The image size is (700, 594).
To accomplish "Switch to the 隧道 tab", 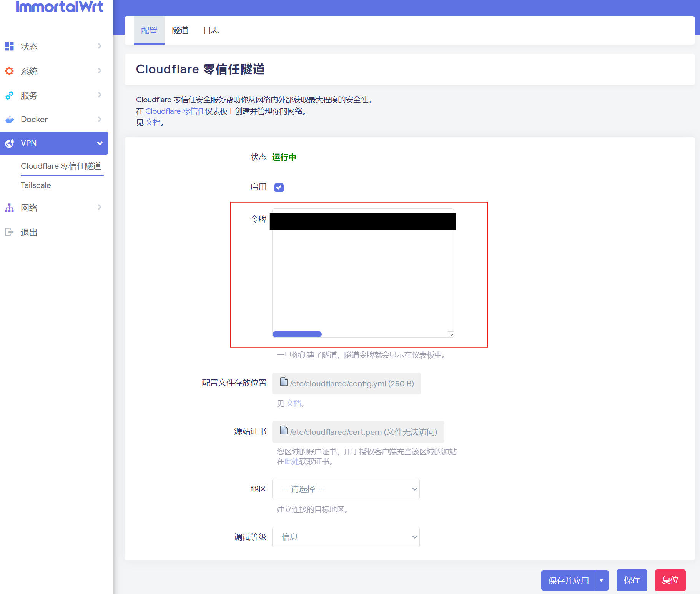I will [180, 30].
